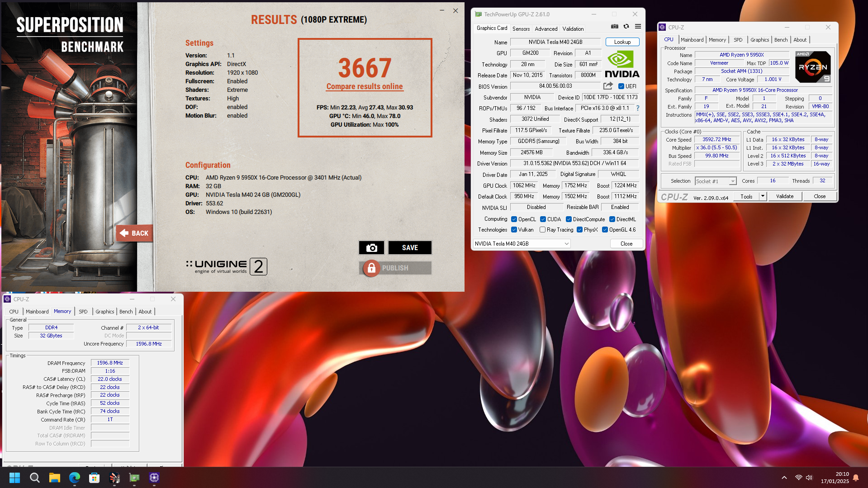Image resolution: width=868 pixels, height=488 pixels.
Task: Toggle the UEFI checkbox
Action: (621, 86)
